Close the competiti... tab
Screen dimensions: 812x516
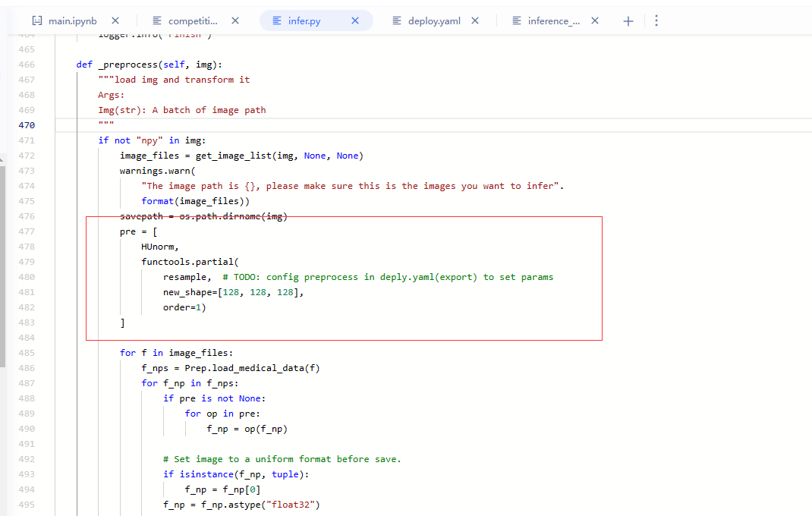235,20
